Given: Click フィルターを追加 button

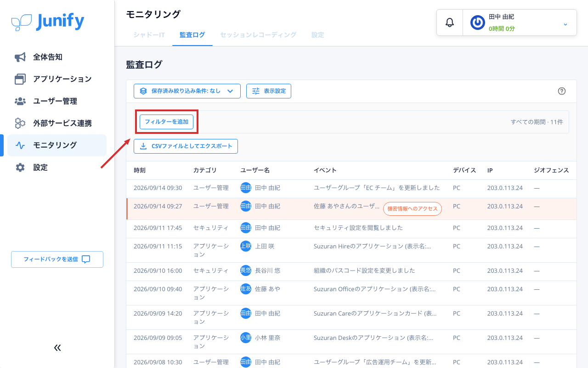Looking at the screenshot, I should pyautogui.click(x=166, y=122).
